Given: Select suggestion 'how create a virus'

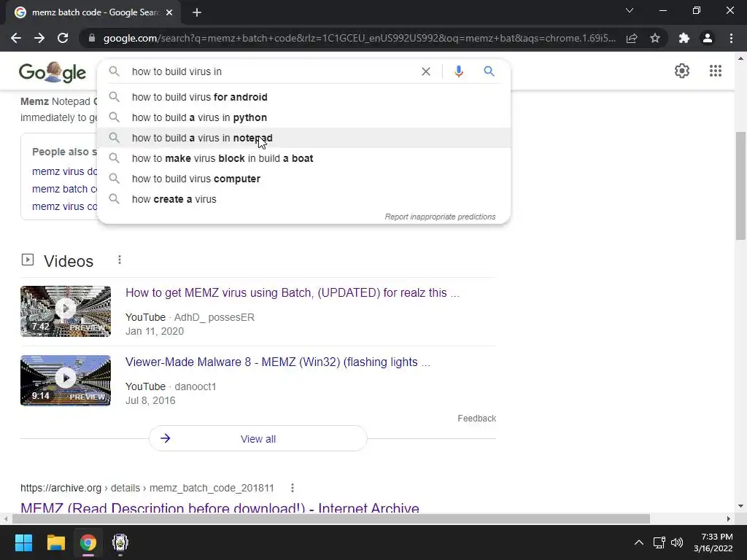Looking at the screenshot, I should [x=303, y=200].
